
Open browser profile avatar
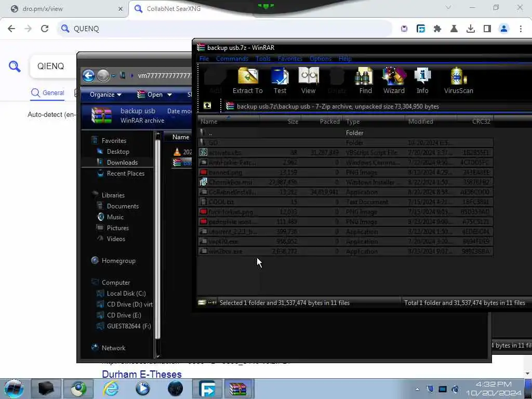click(504, 29)
